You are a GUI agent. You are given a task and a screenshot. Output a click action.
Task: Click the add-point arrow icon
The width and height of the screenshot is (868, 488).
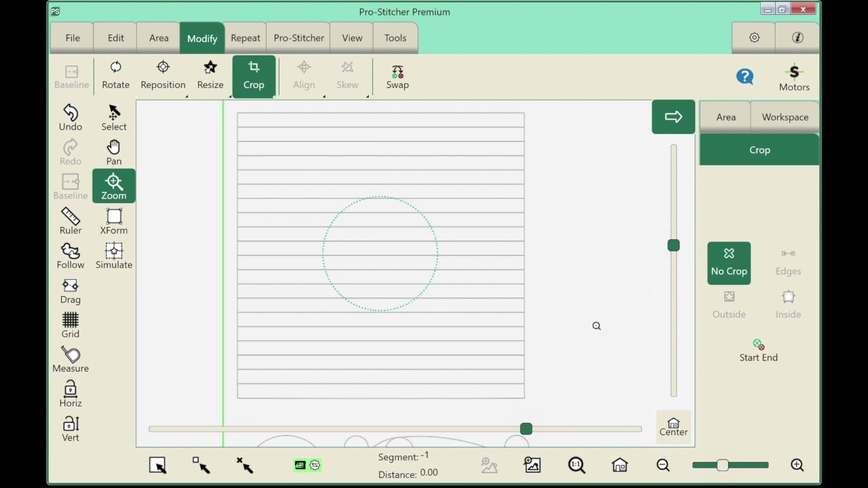(201, 464)
